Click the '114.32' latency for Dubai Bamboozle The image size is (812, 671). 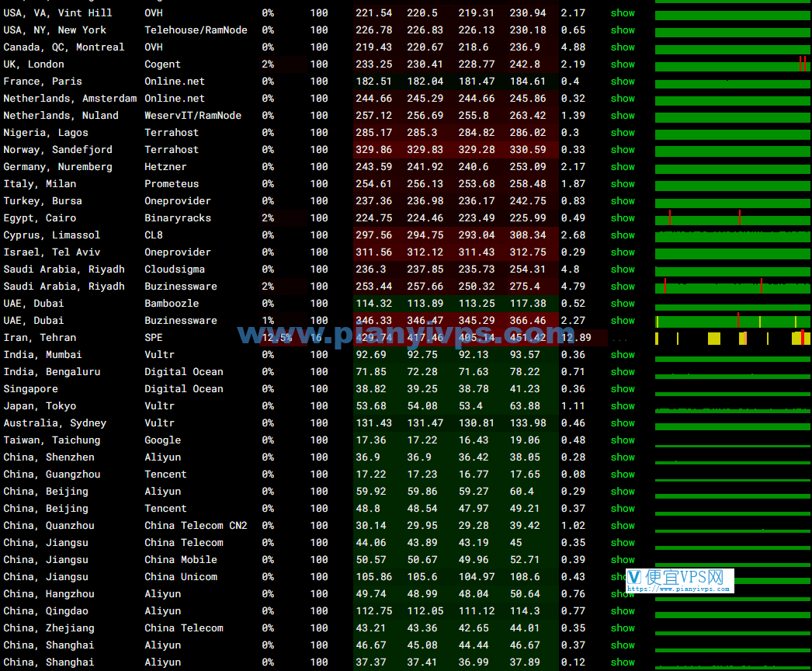(374, 304)
